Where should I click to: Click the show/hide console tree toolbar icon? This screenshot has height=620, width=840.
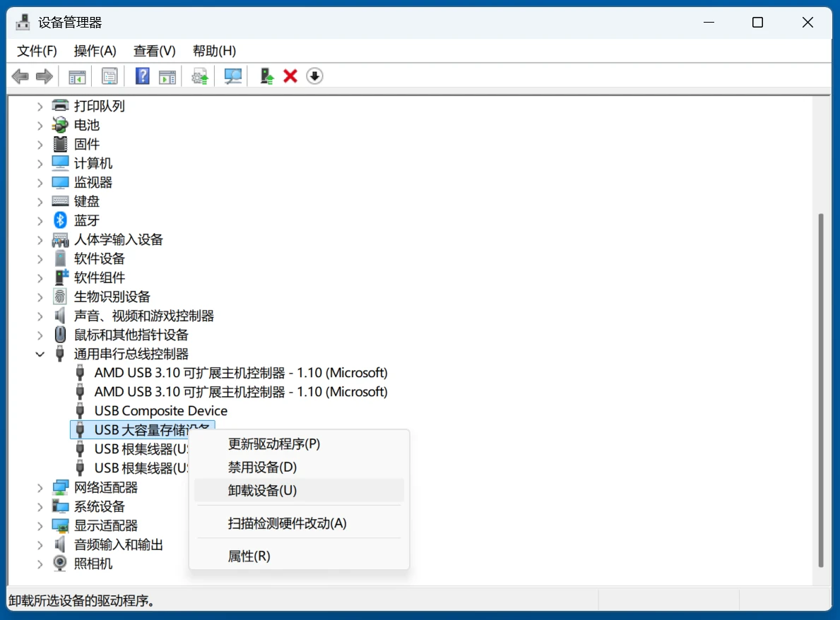pos(76,76)
